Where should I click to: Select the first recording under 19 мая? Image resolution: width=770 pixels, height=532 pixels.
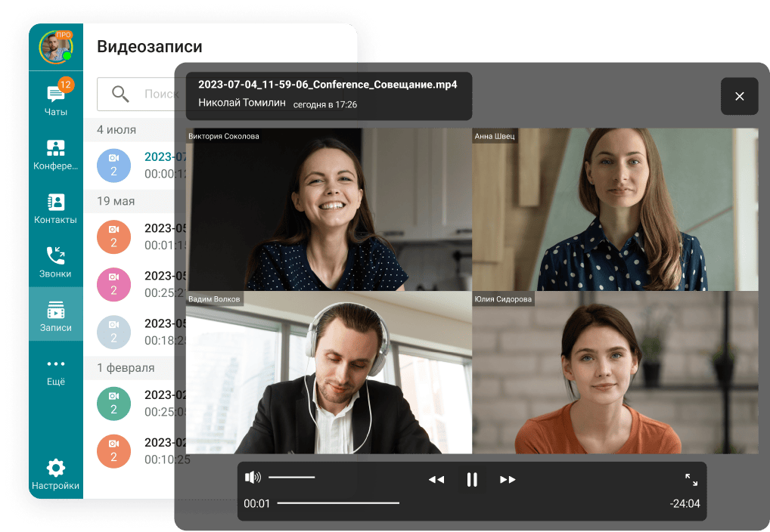click(144, 236)
